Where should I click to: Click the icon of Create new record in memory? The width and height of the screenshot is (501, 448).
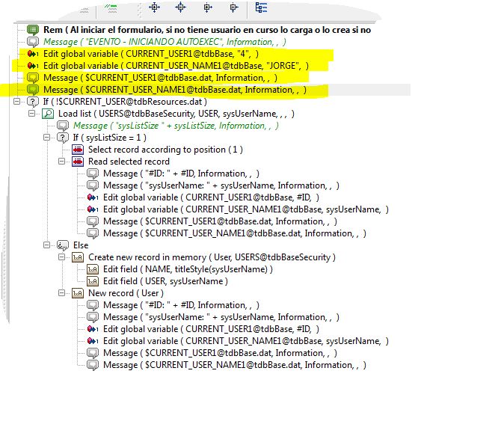pyautogui.click(x=78, y=257)
